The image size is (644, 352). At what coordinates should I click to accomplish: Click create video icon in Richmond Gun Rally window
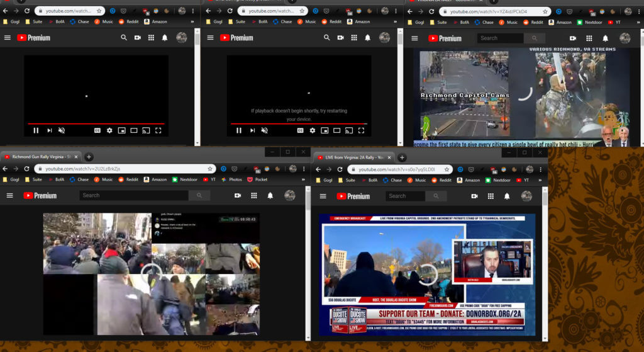(x=237, y=195)
